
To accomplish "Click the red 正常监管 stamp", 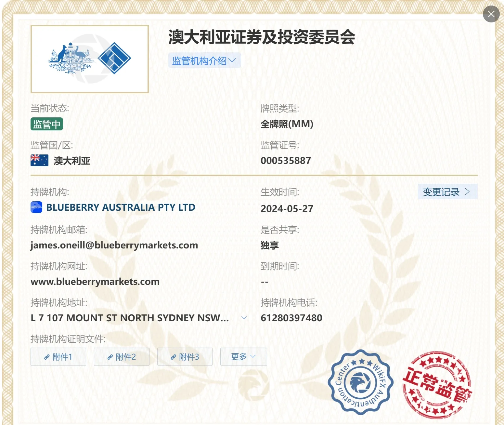I will tap(437, 385).
